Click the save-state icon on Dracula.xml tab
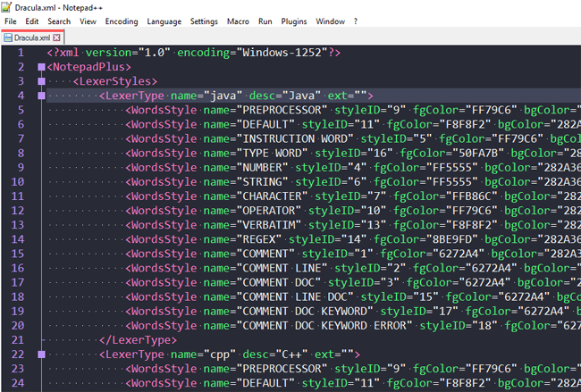Viewport: 581px width, 392px height. 8,38
